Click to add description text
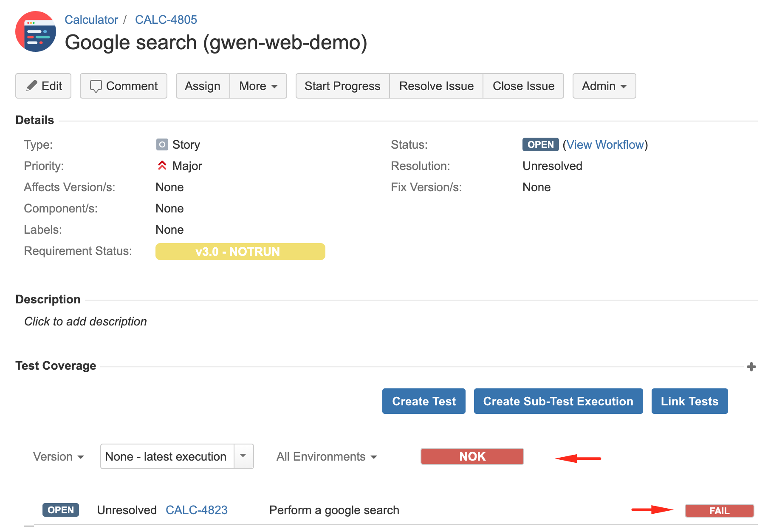 click(x=85, y=321)
